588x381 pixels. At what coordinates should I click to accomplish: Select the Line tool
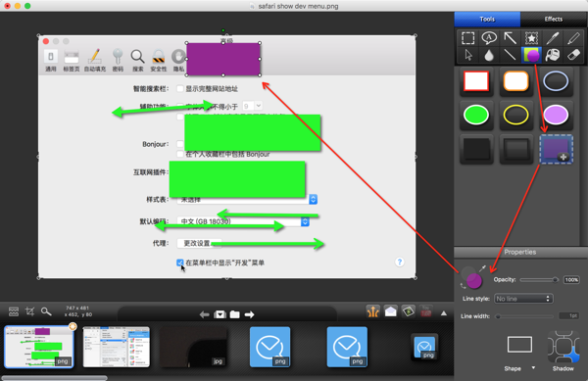510,55
